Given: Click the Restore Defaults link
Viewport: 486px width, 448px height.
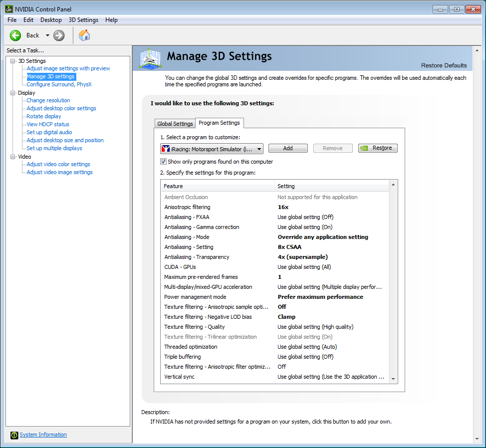Looking at the screenshot, I should (444, 65).
